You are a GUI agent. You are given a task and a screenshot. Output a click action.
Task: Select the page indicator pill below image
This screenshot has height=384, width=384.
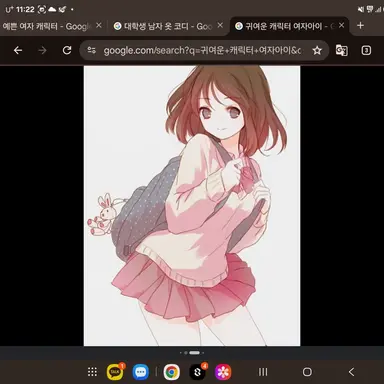pyautogui.click(x=194, y=353)
